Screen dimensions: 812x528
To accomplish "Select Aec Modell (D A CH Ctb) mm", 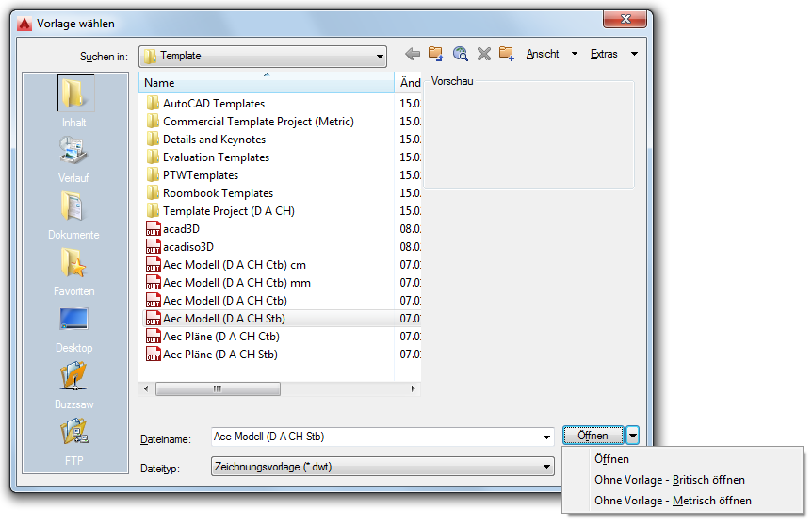I will (228, 283).
